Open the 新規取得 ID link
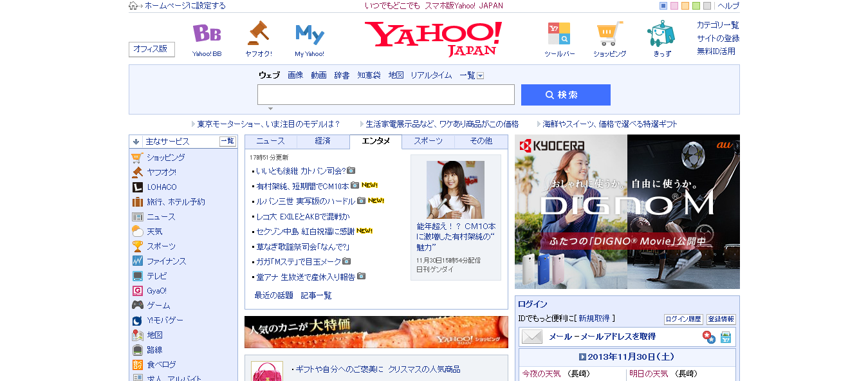 pyautogui.click(x=594, y=319)
